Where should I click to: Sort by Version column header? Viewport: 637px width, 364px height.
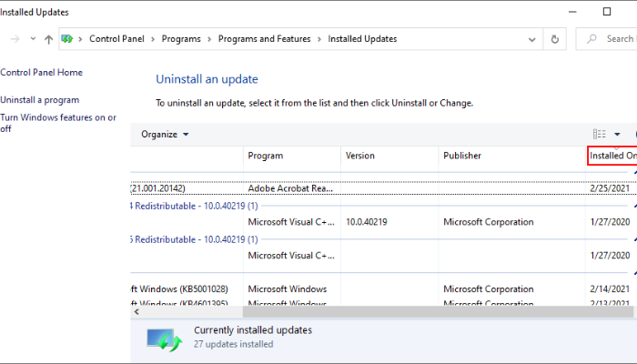click(x=389, y=156)
